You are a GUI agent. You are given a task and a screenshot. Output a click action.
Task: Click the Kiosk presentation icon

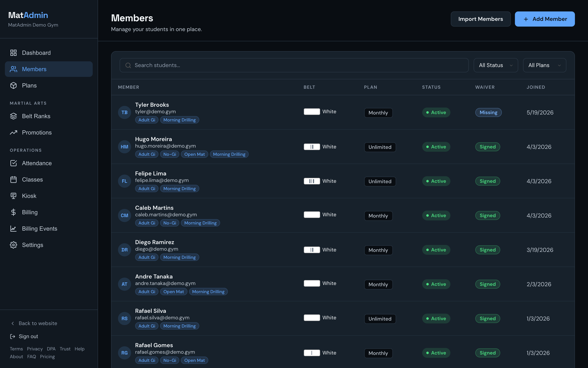[13, 196]
